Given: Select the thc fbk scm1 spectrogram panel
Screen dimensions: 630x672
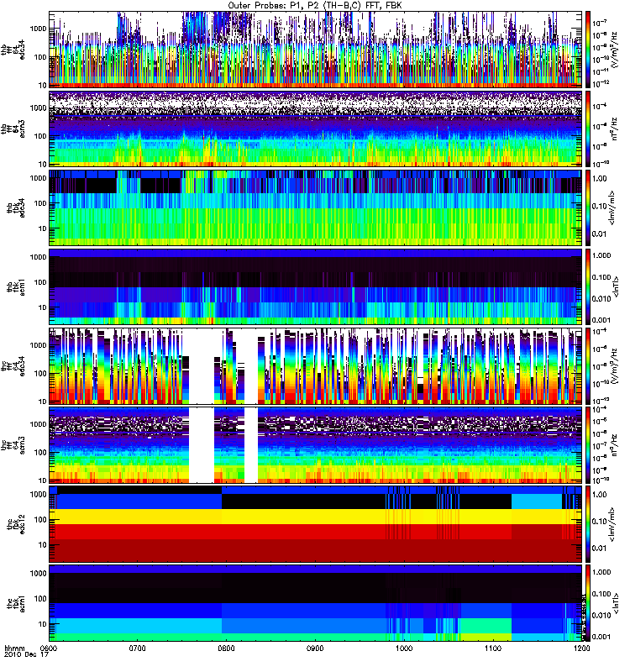Looking at the screenshot, I should (x=315, y=602).
